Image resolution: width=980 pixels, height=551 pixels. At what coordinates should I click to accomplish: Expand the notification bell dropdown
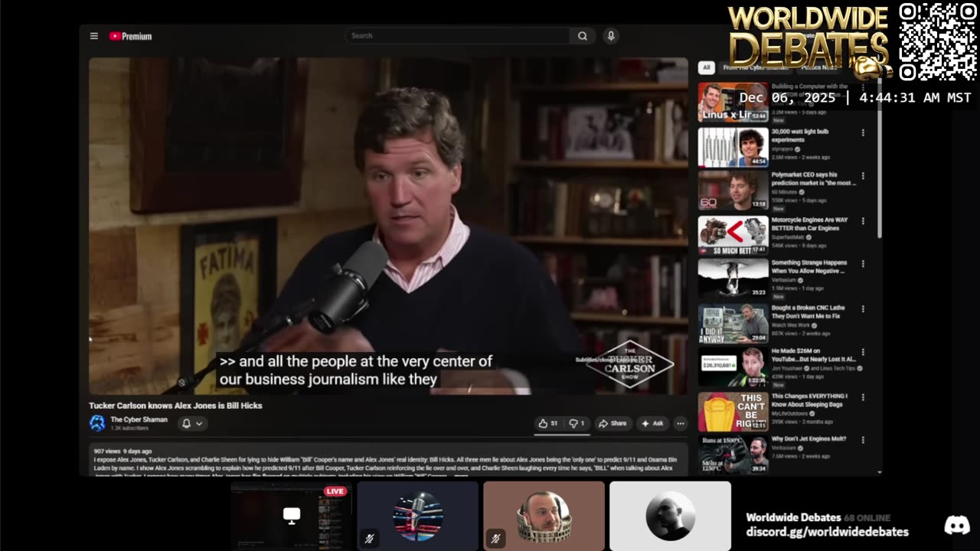[192, 423]
